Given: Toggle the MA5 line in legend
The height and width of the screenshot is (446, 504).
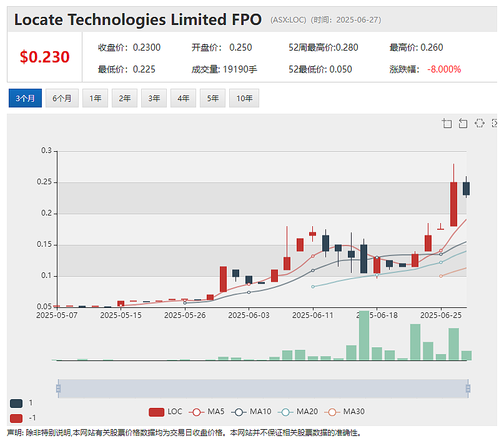Looking at the screenshot, I should coord(207,412).
